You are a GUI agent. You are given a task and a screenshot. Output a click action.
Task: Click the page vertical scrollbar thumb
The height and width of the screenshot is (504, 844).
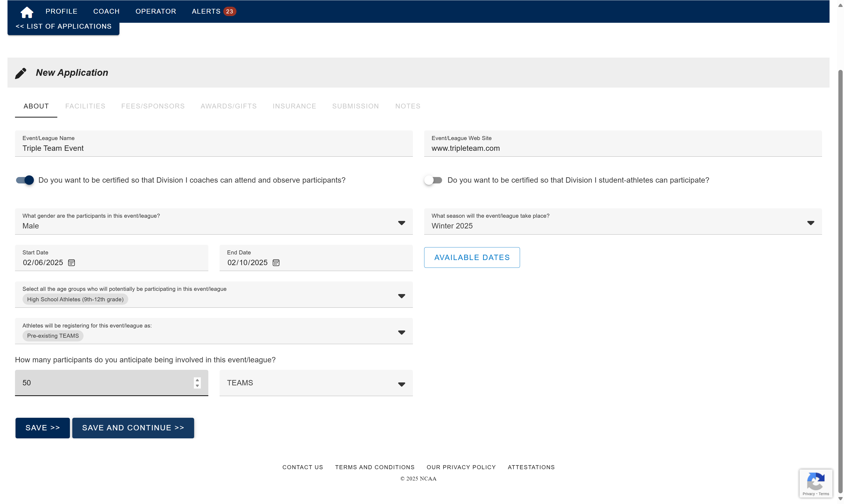tap(840, 281)
